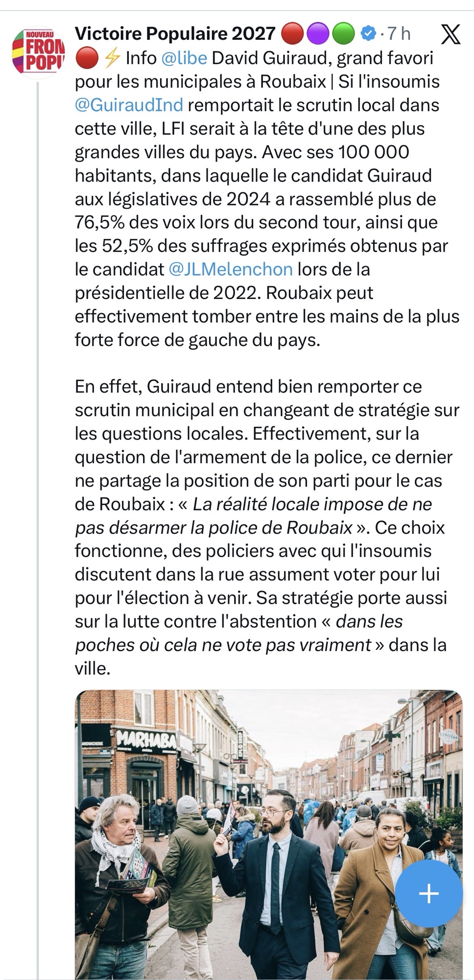Click the paragraph starting "En effet, Guiraud"
The image size is (474, 980).
pyautogui.click(x=267, y=527)
